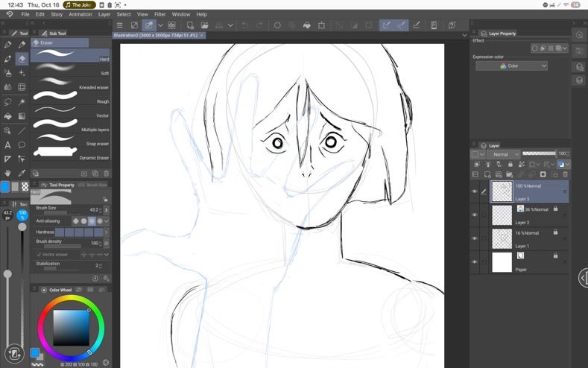
Task: Select the Hand move tool
Action: 7,173
